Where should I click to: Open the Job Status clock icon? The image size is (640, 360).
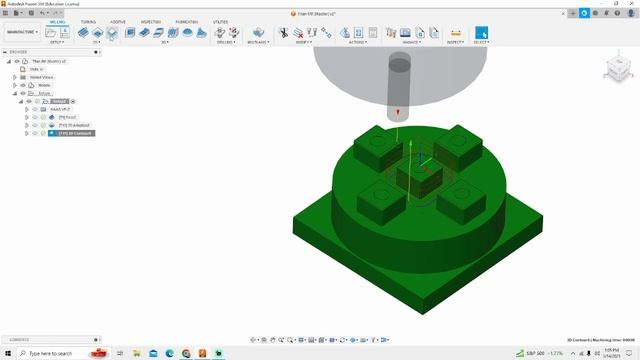coord(596,13)
